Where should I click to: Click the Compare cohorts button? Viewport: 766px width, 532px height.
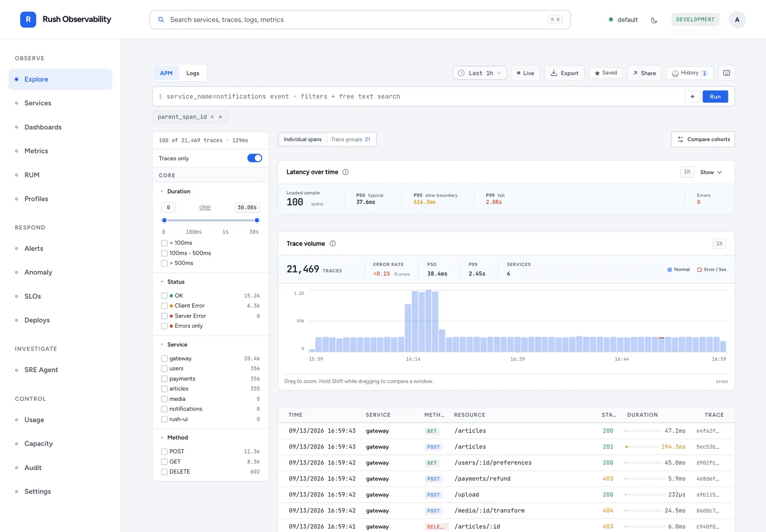703,139
